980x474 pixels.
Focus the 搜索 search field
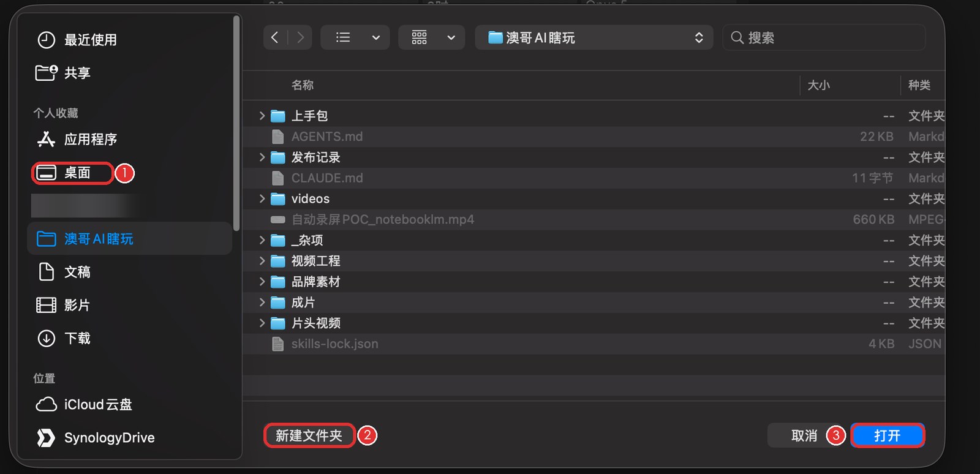tap(824, 37)
